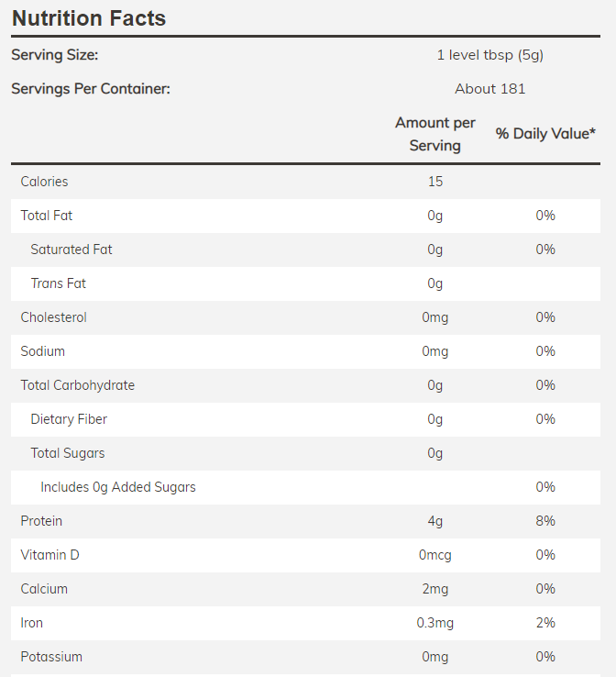Image resolution: width=616 pixels, height=677 pixels.
Task: Select the Total Fat row label
Action: (47, 216)
